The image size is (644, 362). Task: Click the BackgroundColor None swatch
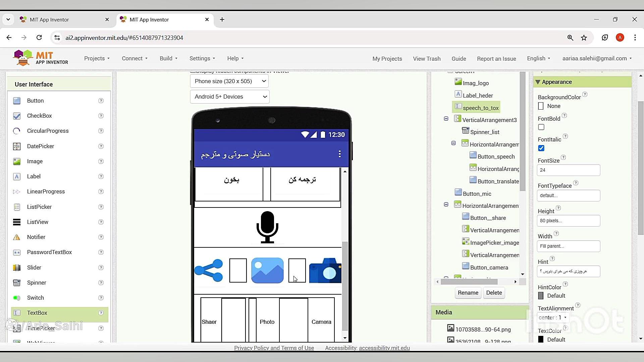point(541,106)
